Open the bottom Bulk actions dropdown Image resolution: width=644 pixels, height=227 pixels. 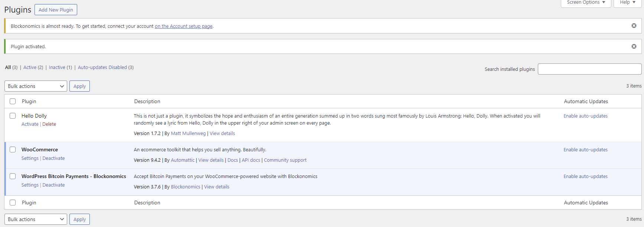[x=36, y=219]
